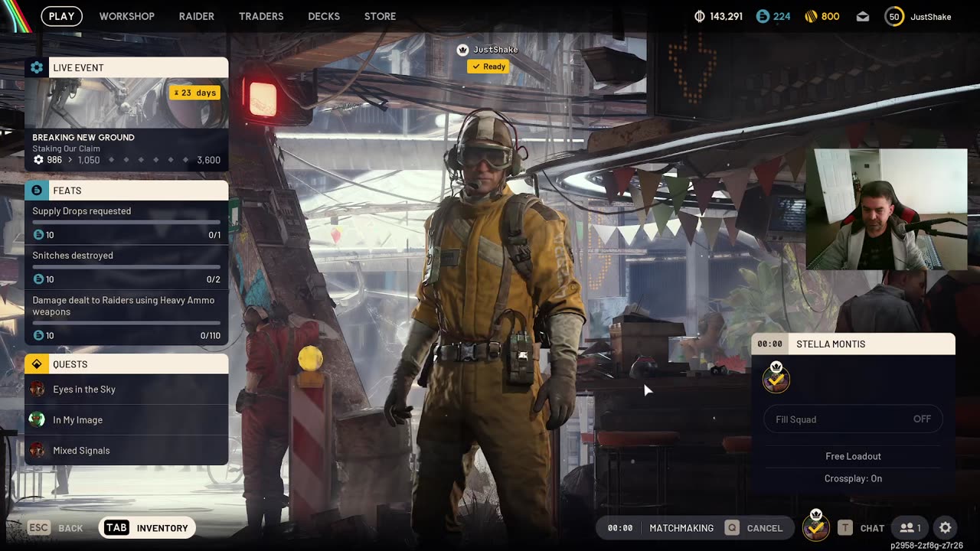Click the 23 days event timer badge
The height and width of the screenshot is (551, 980).
click(x=195, y=93)
